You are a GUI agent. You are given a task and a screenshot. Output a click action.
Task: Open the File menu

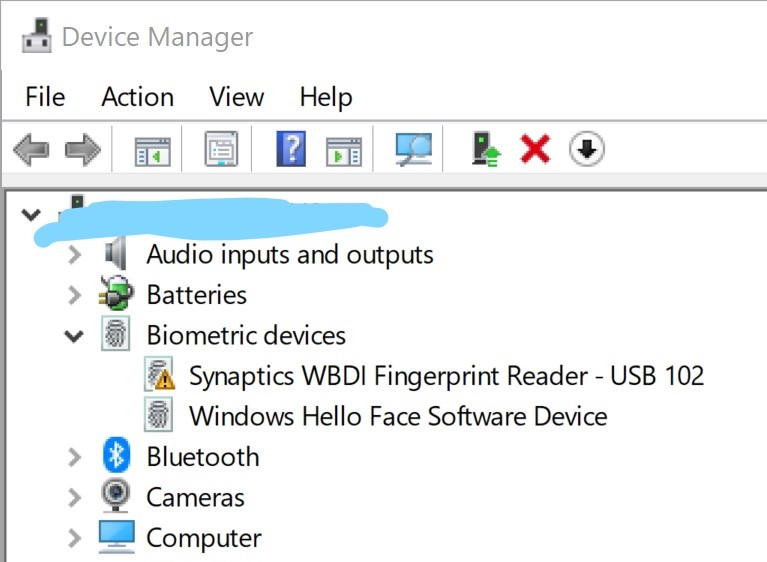[x=45, y=97]
